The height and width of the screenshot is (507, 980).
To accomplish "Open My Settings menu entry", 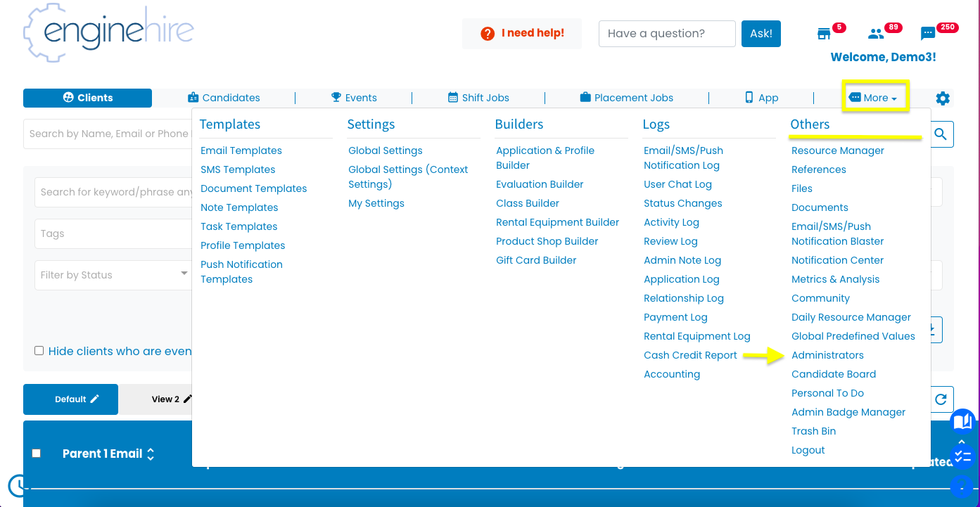I will 376,203.
